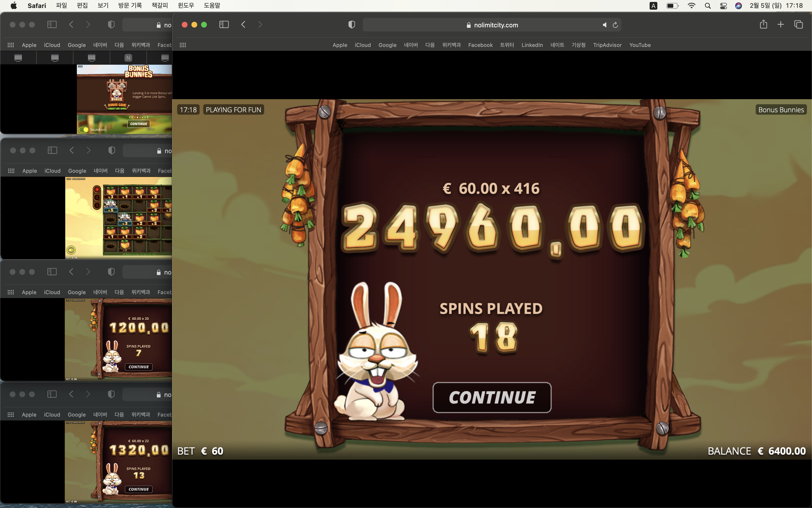Mute audio with the address bar speaker icon

(604, 25)
